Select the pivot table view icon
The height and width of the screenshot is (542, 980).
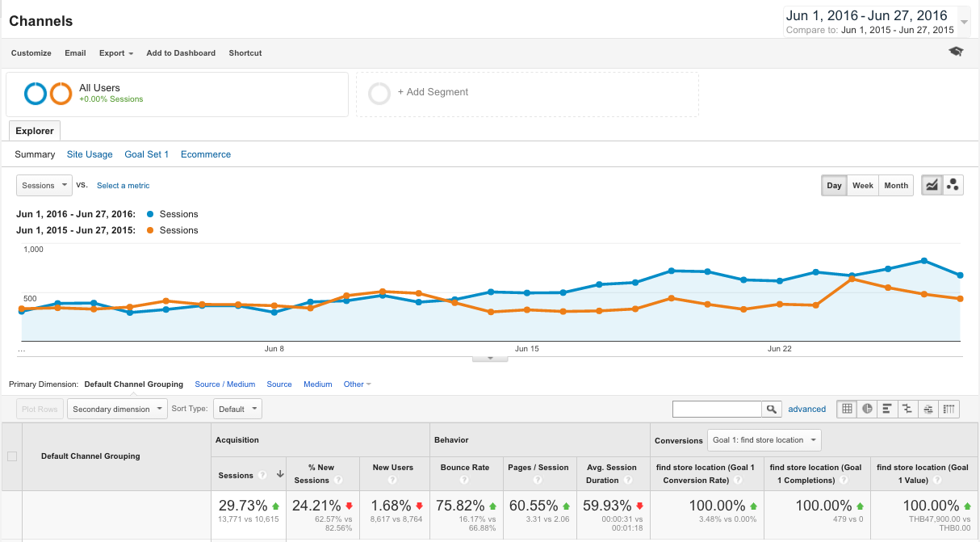tap(949, 409)
